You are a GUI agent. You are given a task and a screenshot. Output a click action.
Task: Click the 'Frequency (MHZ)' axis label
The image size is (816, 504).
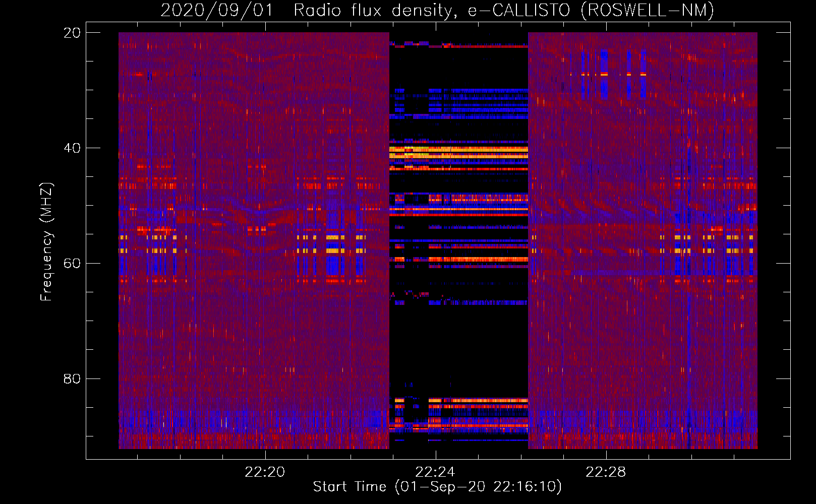pos(46,242)
